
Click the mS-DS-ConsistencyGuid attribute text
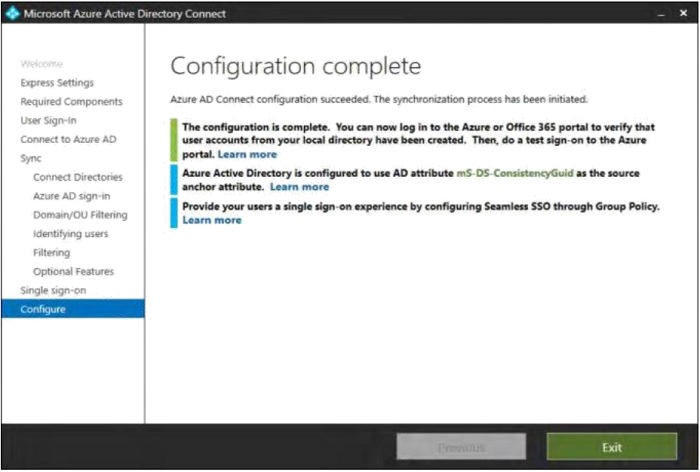click(515, 173)
